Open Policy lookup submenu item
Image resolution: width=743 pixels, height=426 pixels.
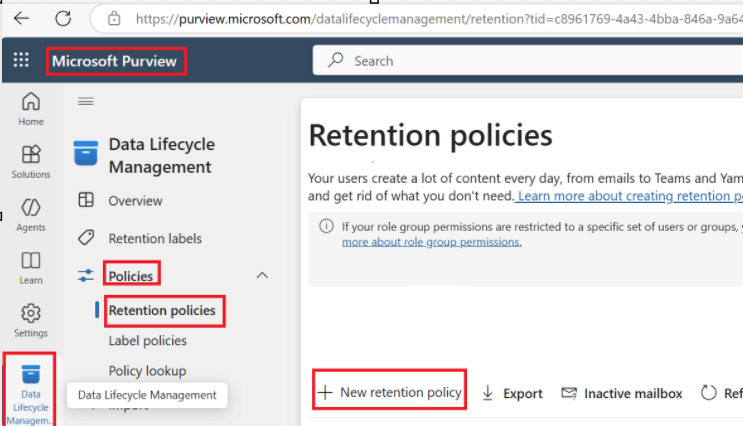pyautogui.click(x=147, y=371)
